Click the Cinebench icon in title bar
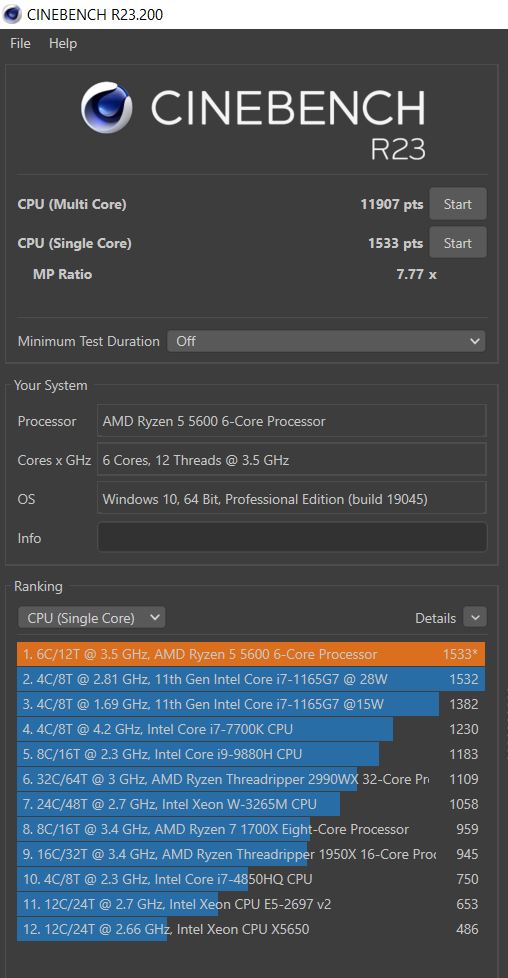Viewport: 508px width, 978px height. [12, 14]
